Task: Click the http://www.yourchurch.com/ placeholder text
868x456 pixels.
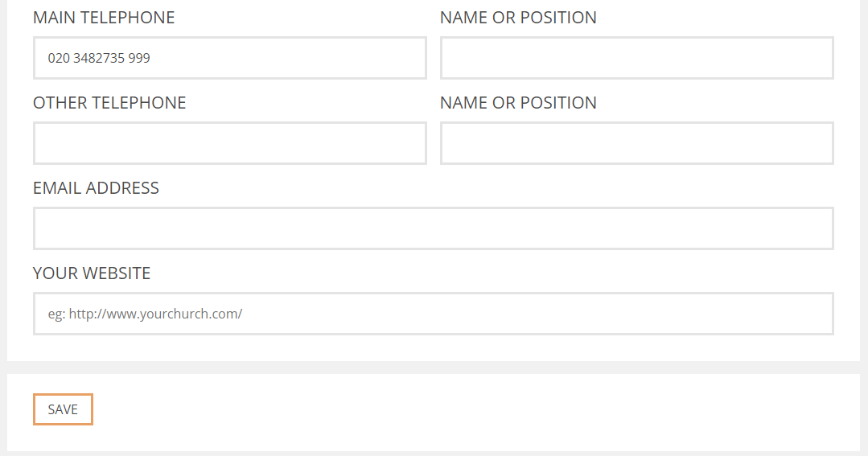Action: click(x=155, y=314)
